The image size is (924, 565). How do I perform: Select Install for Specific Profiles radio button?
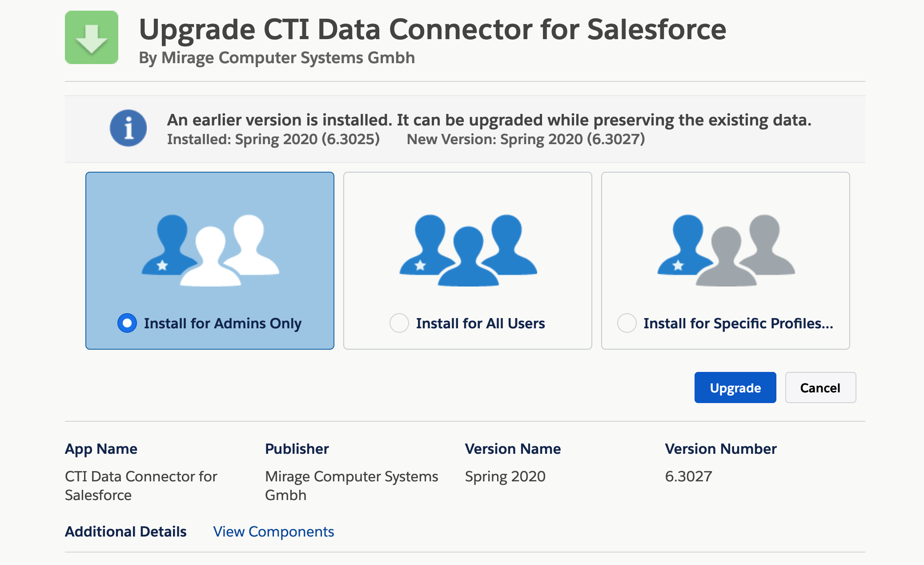point(627,323)
